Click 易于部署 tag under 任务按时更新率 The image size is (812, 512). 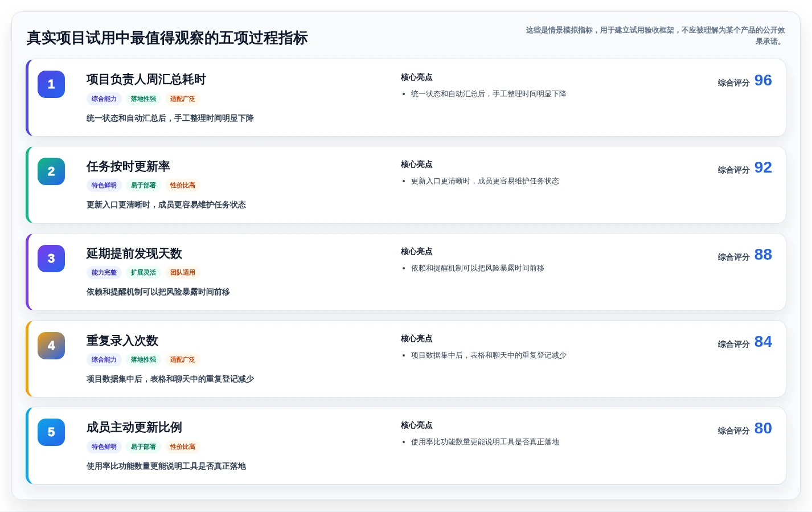point(143,185)
